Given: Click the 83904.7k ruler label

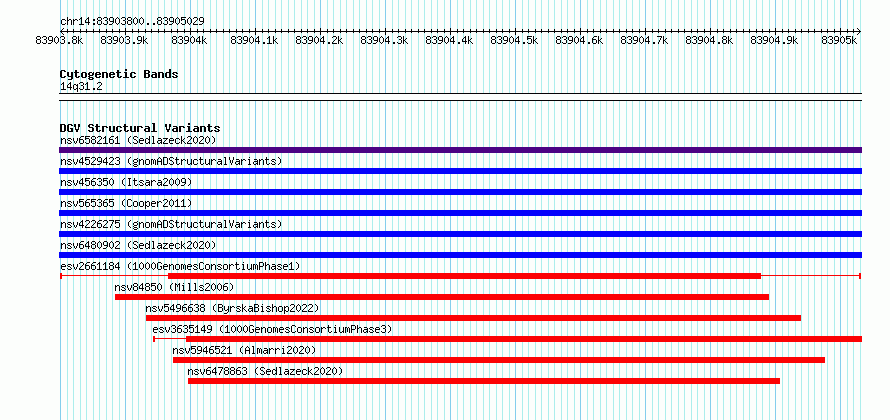Looking at the screenshot, I should (x=644, y=41).
